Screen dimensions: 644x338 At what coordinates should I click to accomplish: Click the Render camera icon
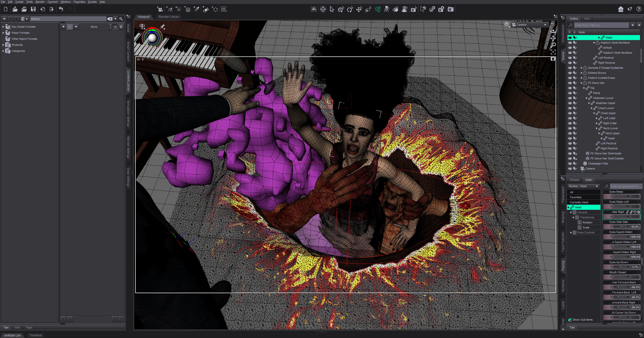coord(451,9)
